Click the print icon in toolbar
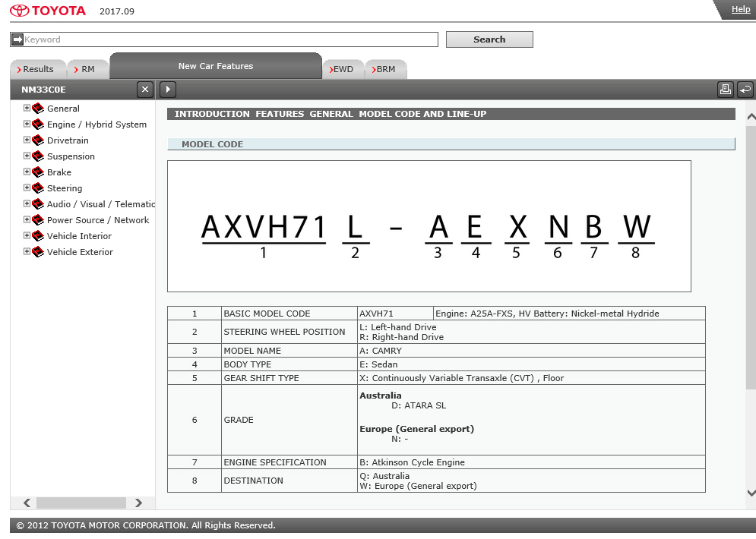The image size is (756, 539). (x=725, y=90)
